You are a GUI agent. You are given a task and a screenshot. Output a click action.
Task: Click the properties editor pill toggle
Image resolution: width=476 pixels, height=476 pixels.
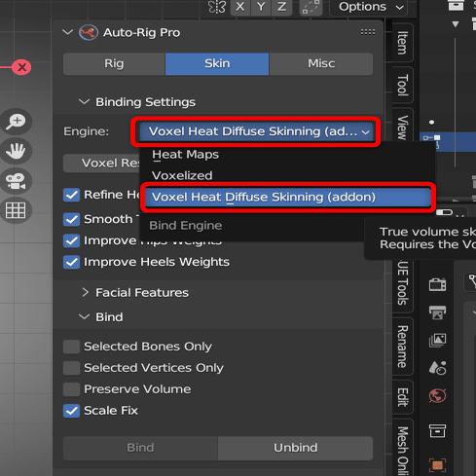[x=444, y=212]
